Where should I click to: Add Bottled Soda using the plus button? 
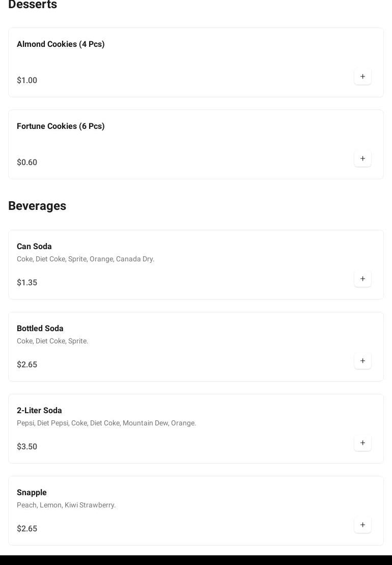click(x=362, y=361)
